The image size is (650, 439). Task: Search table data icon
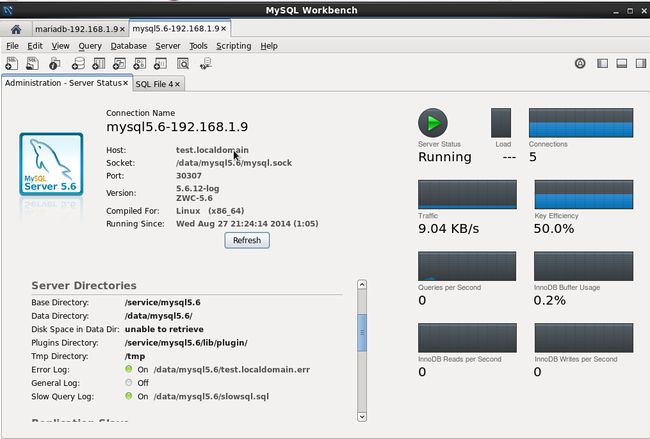(x=183, y=63)
